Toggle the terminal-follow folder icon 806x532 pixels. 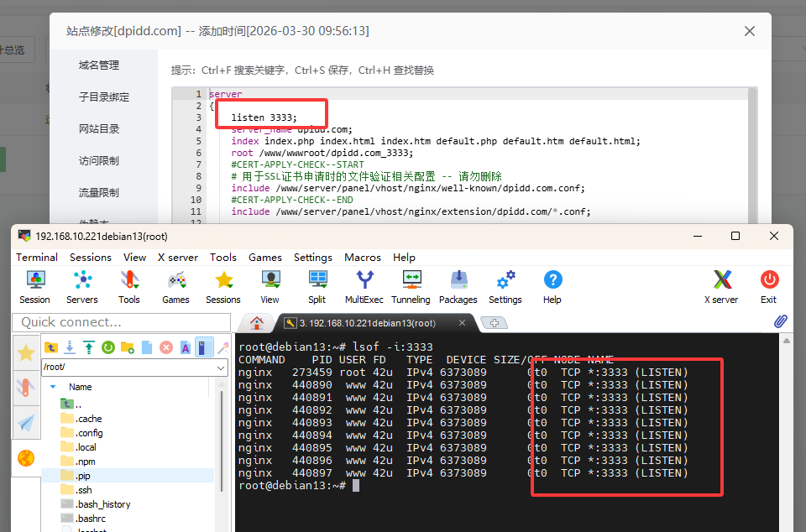point(204,347)
